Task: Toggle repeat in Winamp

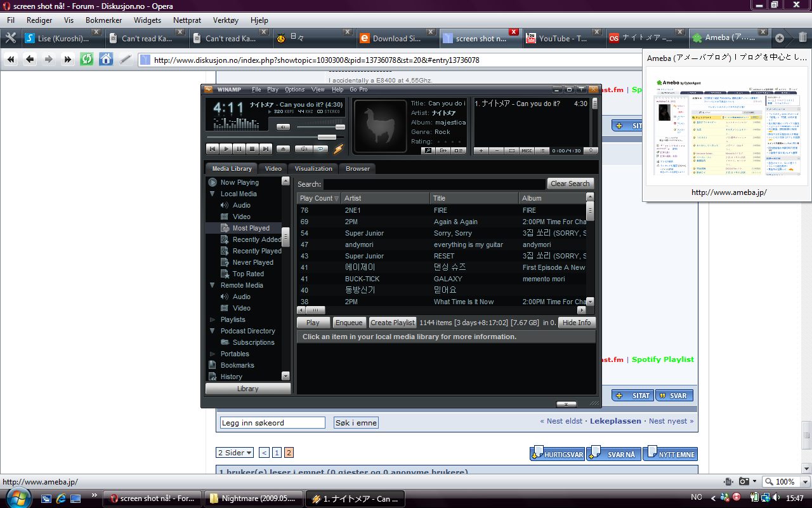Action: click(x=321, y=149)
